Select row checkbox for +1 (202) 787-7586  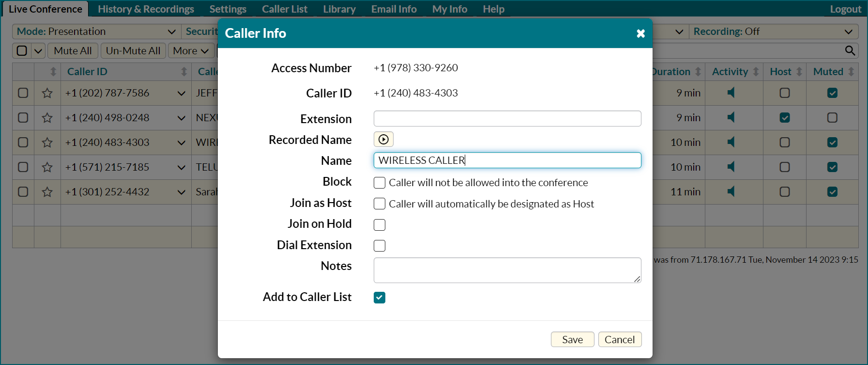pyautogui.click(x=23, y=93)
